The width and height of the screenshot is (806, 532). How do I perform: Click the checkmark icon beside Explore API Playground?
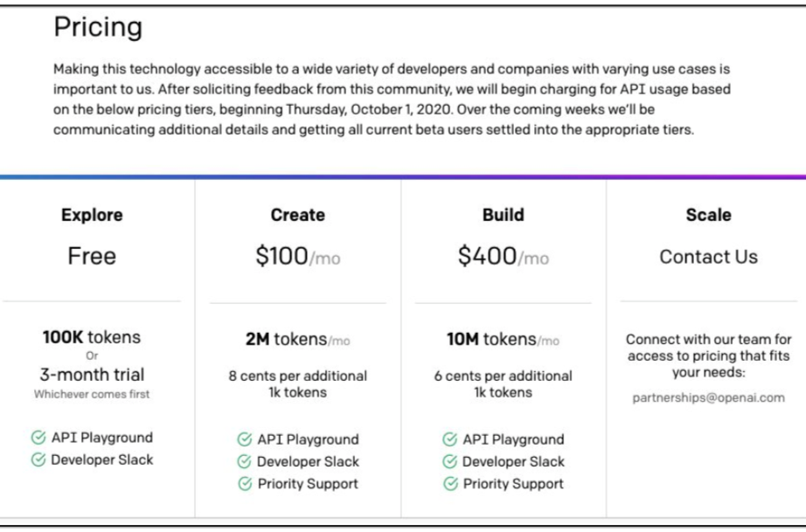(38, 438)
